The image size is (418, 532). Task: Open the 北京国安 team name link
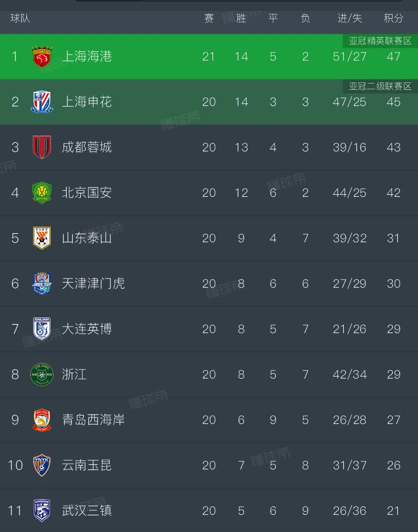(86, 193)
